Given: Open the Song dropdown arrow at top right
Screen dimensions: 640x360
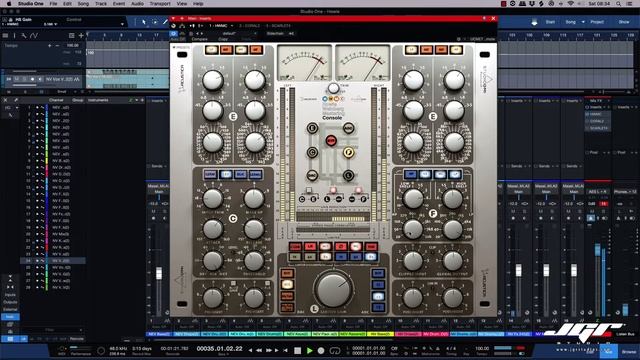Looking at the screenshot, I should click(x=583, y=22).
